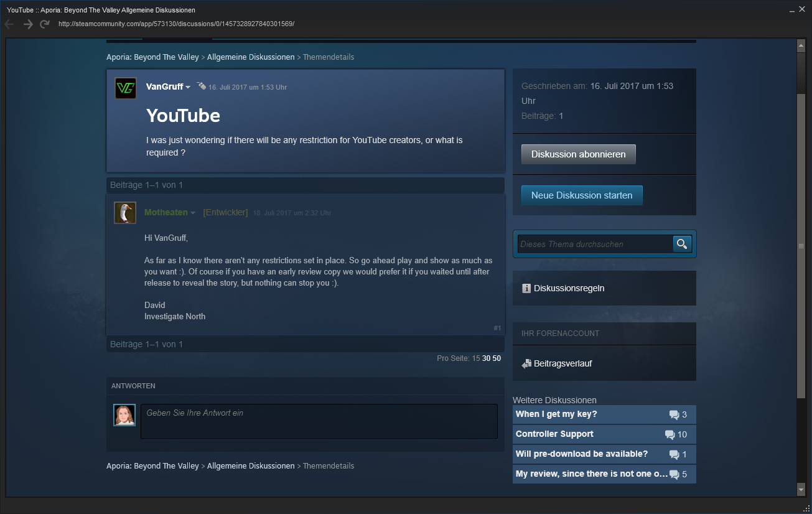Open VanGruff's avatar image
Viewport: 812px width, 514px height.
click(x=126, y=88)
